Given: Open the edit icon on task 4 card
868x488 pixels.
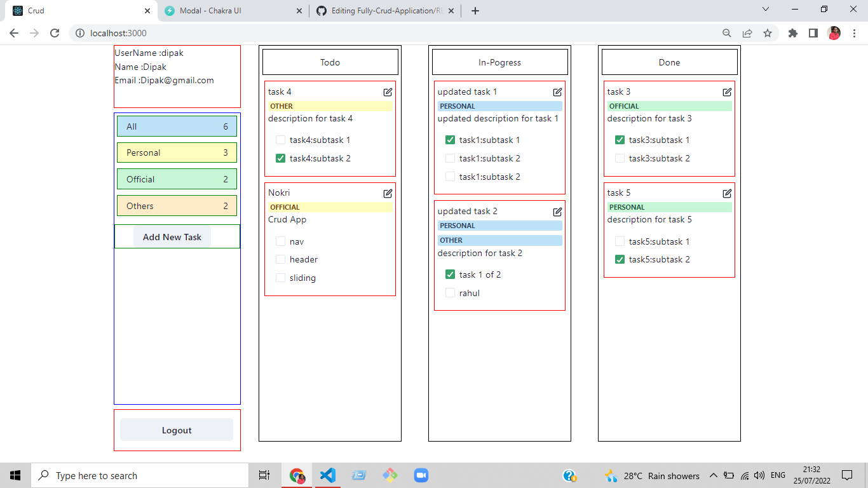Looking at the screenshot, I should 388,91.
